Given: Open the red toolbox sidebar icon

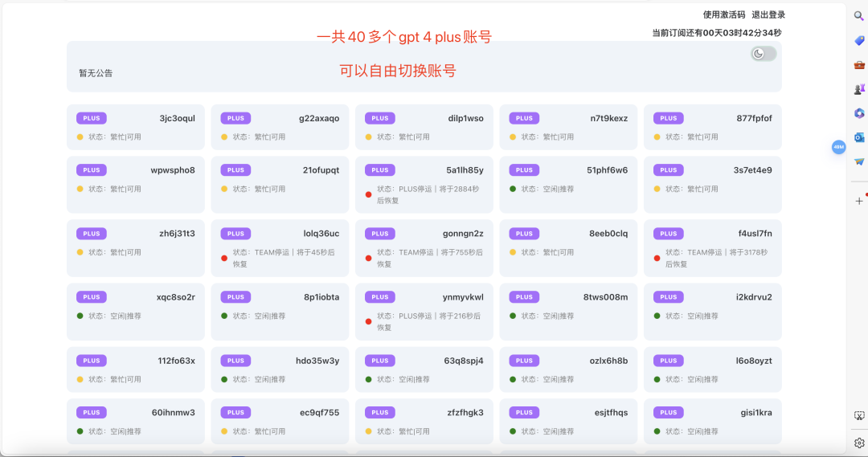Looking at the screenshot, I should point(859,65).
